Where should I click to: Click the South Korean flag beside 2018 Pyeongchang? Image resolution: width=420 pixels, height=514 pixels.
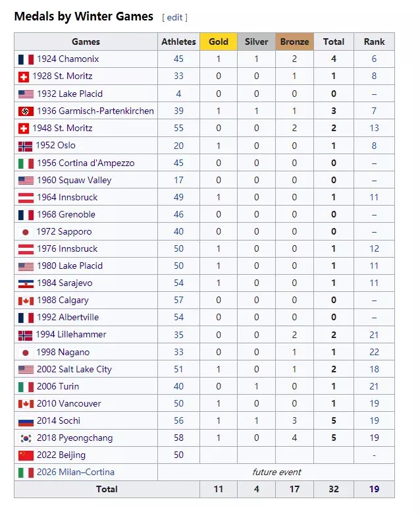(x=26, y=438)
